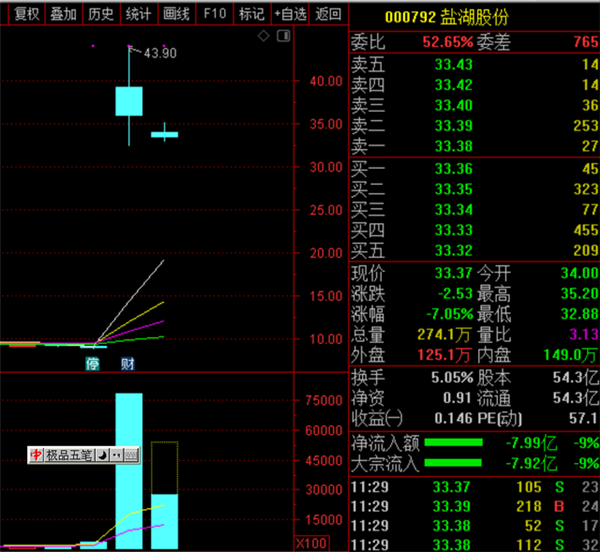This screenshot has width=600, height=552.
Task: Click 委比 value 52.65%
Action: [448, 42]
